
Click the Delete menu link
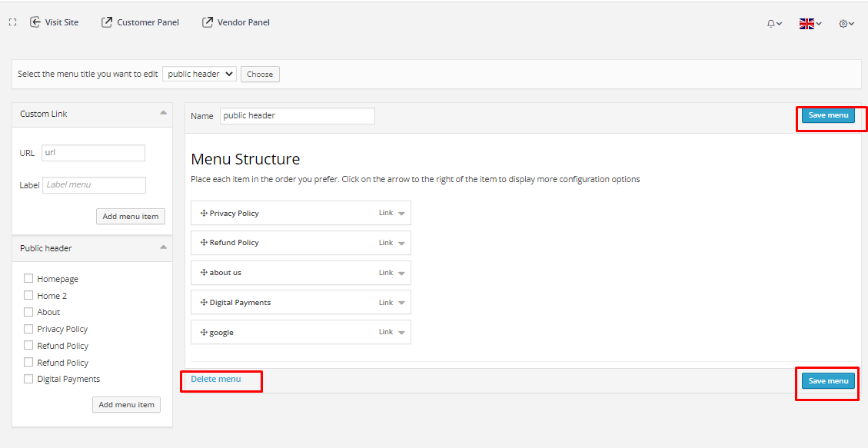click(x=215, y=379)
